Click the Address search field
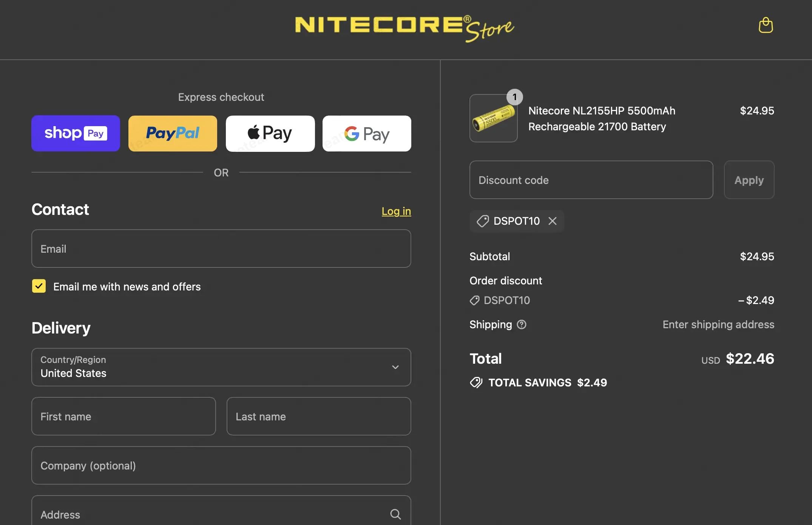Image resolution: width=812 pixels, height=525 pixels. click(x=221, y=510)
